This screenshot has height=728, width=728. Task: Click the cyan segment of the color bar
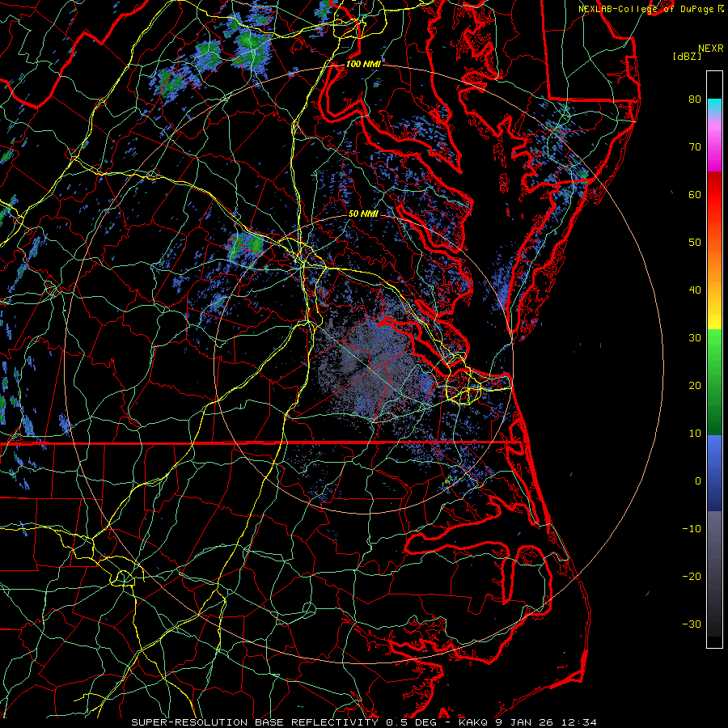coord(714,106)
